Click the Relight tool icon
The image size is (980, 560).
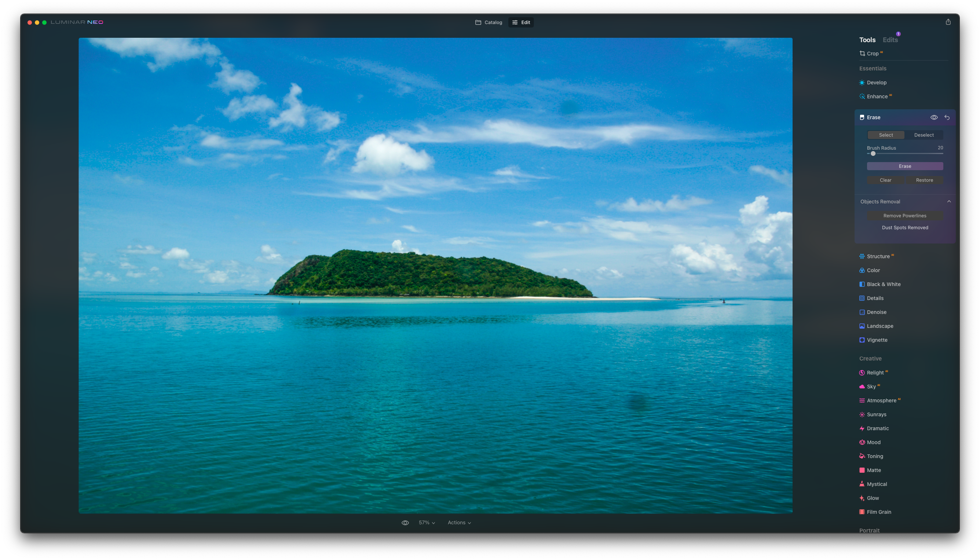tap(862, 372)
